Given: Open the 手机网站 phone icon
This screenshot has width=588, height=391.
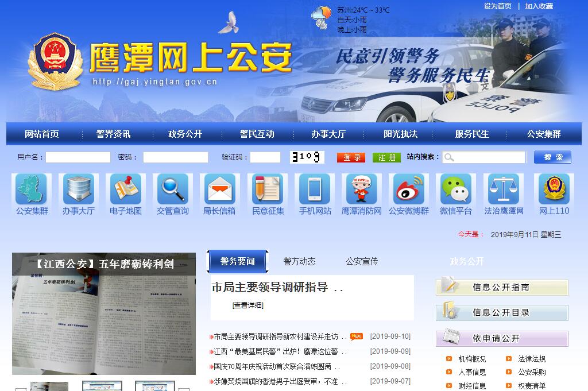Looking at the screenshot, I should tap(315, 189).
